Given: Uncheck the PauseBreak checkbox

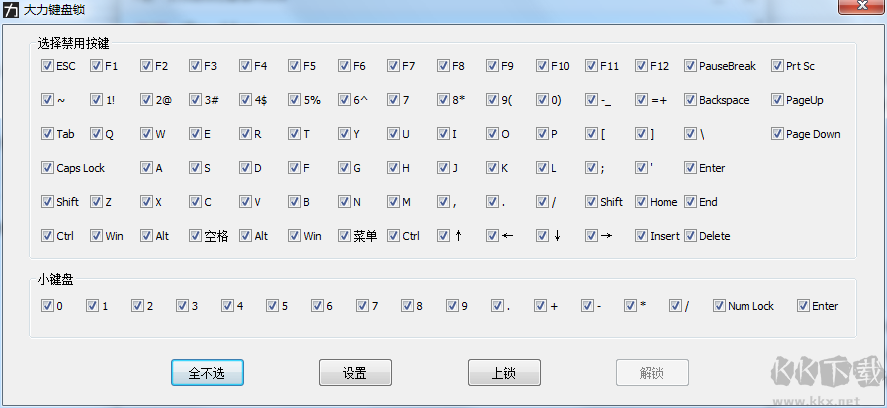Looking at the screenshot, I should 690,66.
